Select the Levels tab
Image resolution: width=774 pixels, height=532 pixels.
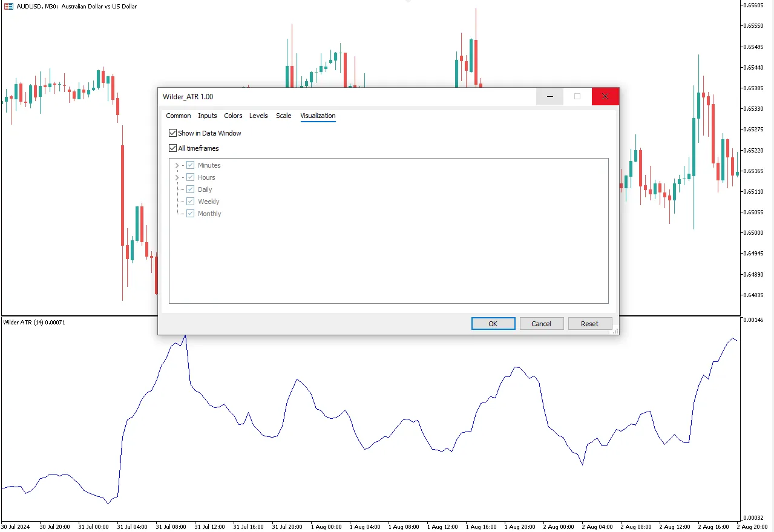(258, 116)
